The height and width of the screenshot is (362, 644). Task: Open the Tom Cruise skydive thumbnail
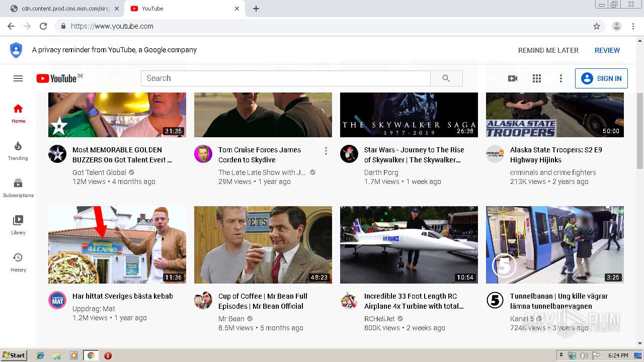coord(263,115)
